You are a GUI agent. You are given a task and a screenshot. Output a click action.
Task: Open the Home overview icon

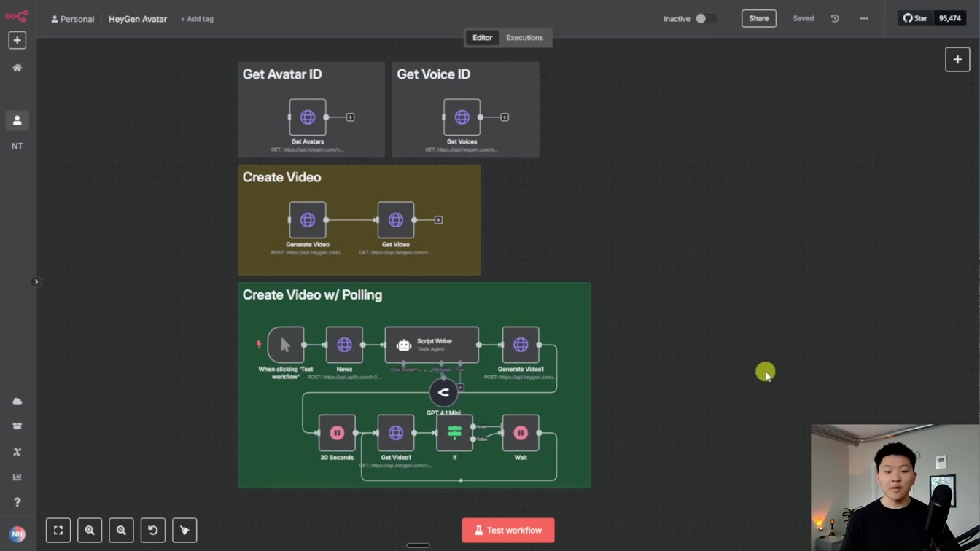coord(17,68)
